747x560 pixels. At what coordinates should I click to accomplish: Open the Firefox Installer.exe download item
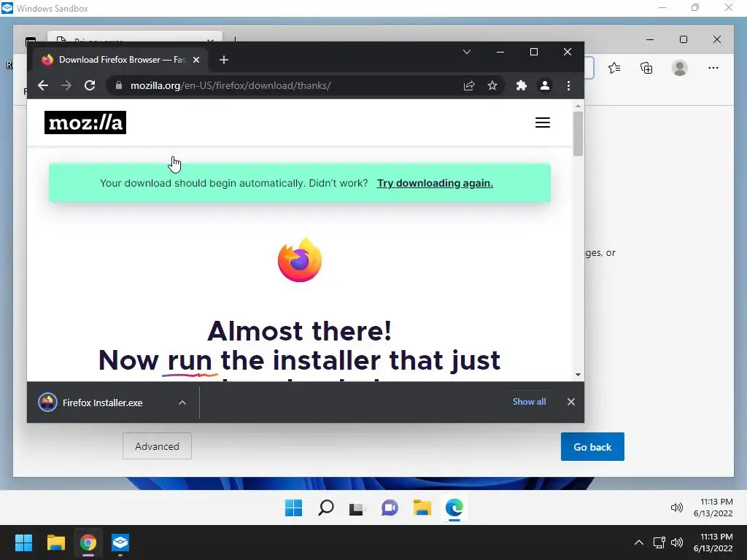pos(102,402)
